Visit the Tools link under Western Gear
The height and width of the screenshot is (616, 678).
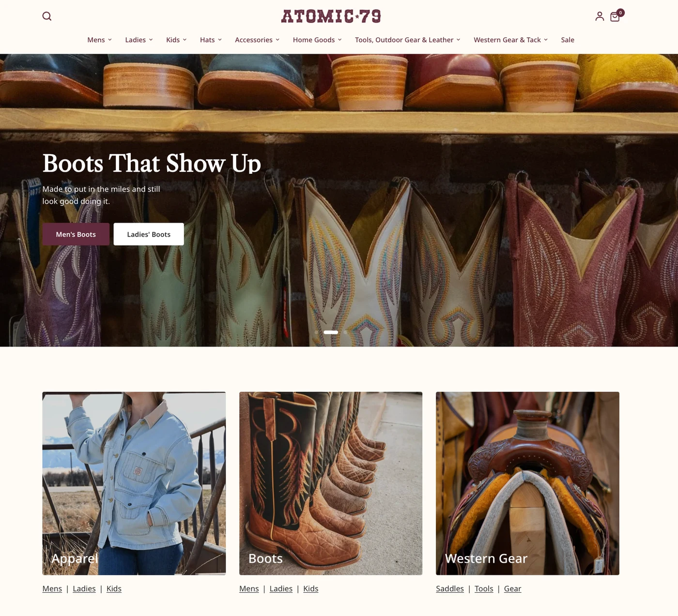pyautogui.click(x=484, y=588)
